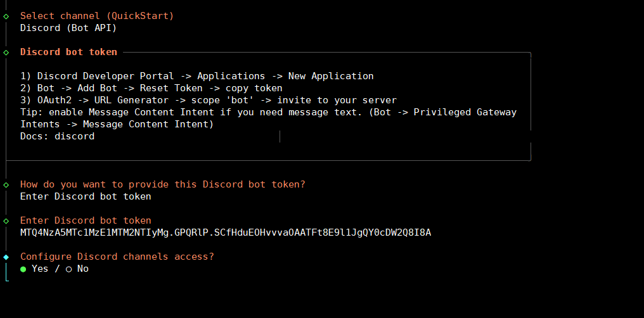Viewport: 644px width, 318px height.
Task: Click the Discord (Bot API) answer
Action: pyautogui.click(x=68, y=28)
